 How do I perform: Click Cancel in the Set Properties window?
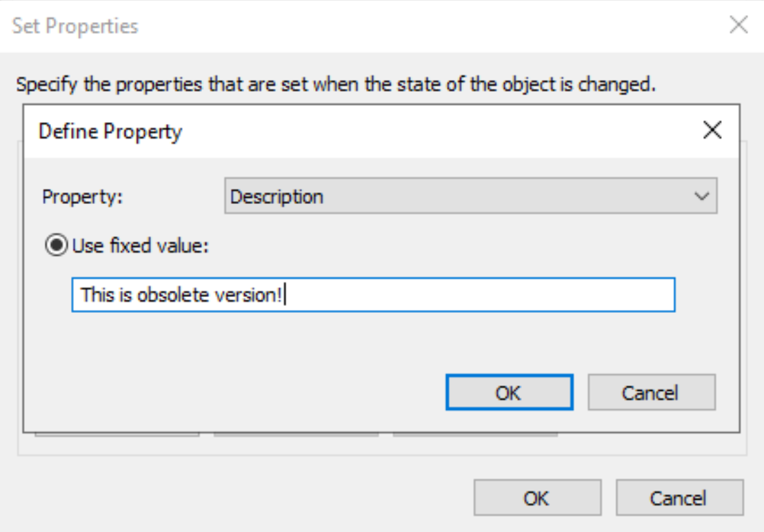pyautogui.click(x=680, y=498)
